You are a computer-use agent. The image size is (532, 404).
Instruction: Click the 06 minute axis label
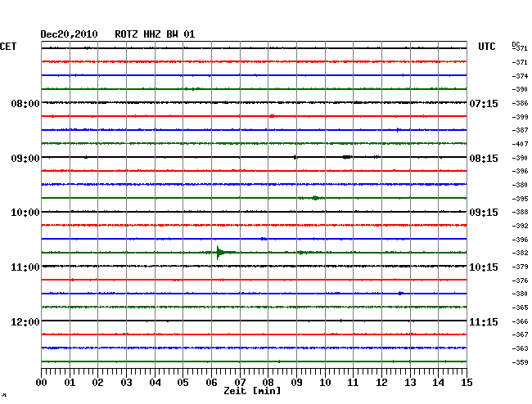211,383
